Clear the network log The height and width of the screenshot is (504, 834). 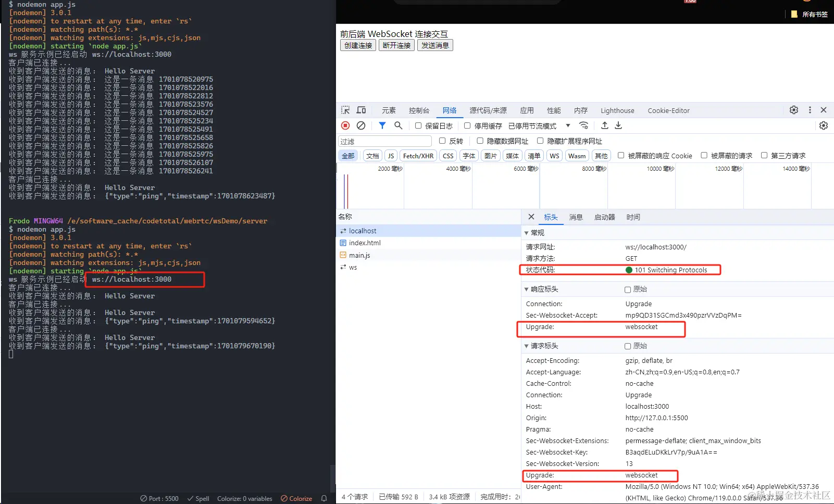(360, 125)
